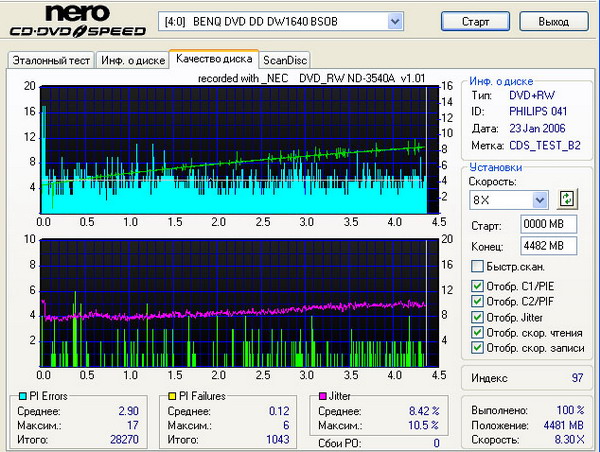Click the Jitter average value 8.42 %
The image size is (600, 452).
point(424,411)
